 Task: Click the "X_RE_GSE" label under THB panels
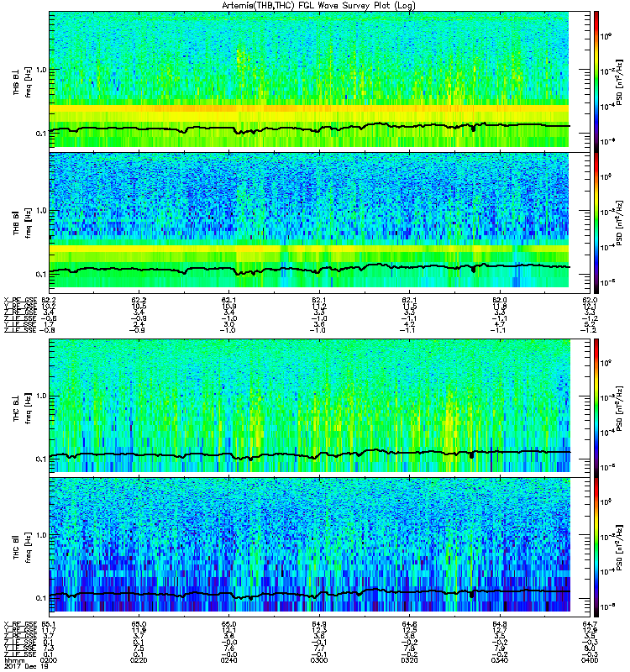pos(20,300)
